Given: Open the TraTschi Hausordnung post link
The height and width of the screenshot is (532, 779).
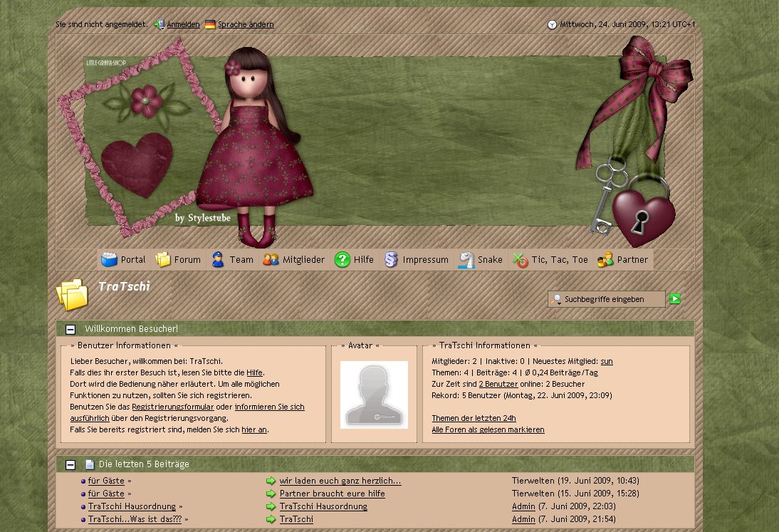Looking at the screenshot, I should click(x=323, y=507).
